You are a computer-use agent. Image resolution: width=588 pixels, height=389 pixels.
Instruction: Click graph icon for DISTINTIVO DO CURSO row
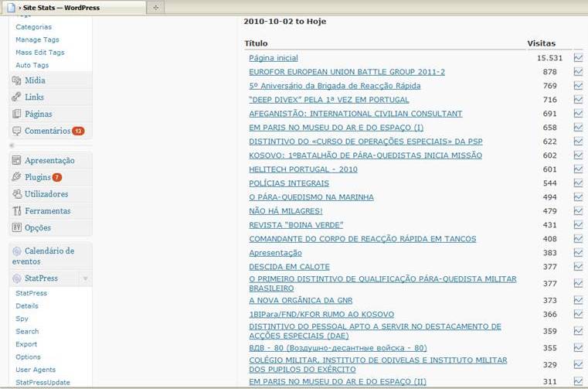(x=578, y=142)
